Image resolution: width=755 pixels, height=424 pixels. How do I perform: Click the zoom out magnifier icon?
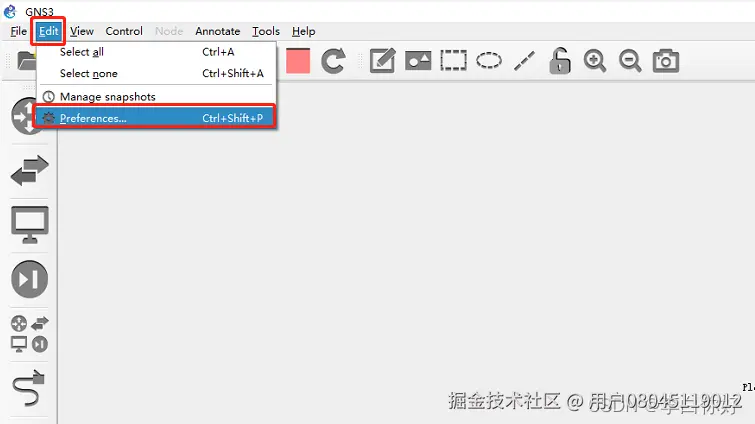tap(630, 61)
